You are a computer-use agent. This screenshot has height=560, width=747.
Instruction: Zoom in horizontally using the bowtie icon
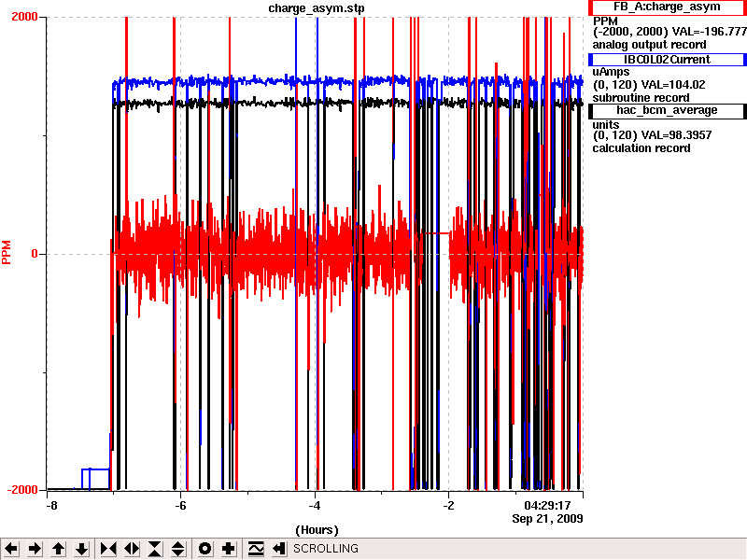tap(108, 549)
